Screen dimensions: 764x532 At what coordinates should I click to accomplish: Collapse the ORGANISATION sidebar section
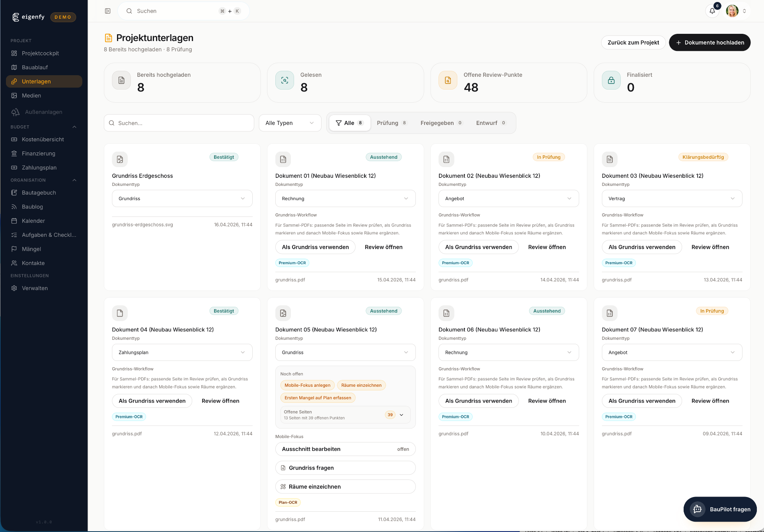click(74, 180)
